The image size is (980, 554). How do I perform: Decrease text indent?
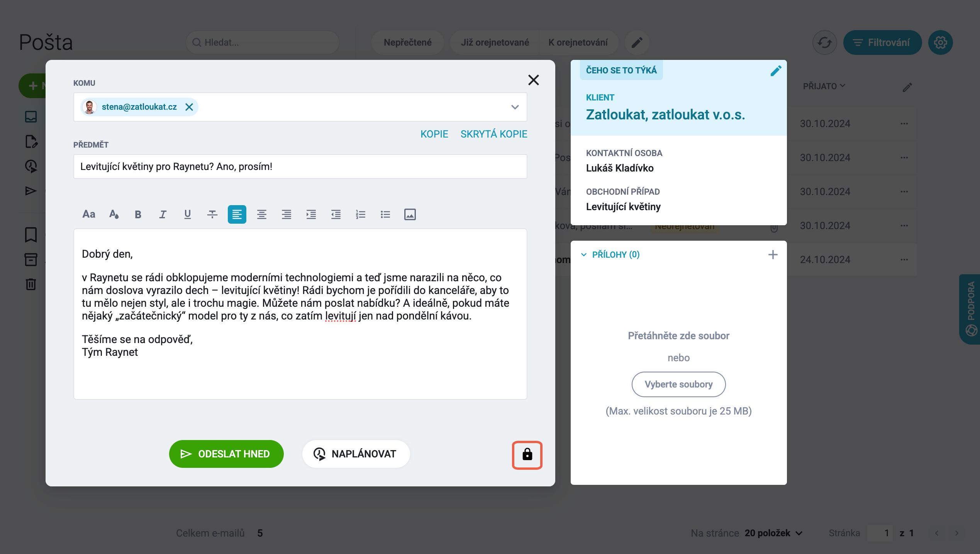coord(336,214)
